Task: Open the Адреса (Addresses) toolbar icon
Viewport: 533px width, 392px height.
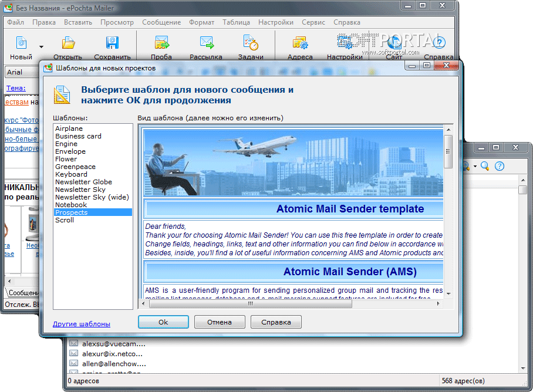Action: tap(300, 43)
